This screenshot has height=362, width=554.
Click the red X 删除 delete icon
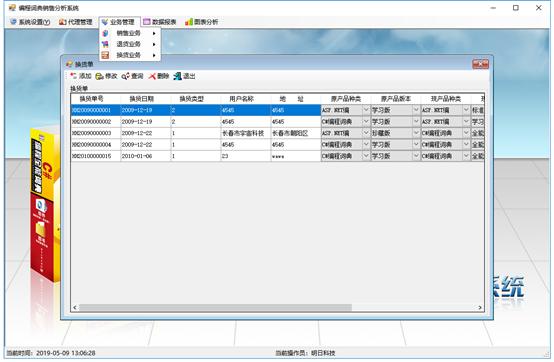pyautogui.click(x=152, y=76)
